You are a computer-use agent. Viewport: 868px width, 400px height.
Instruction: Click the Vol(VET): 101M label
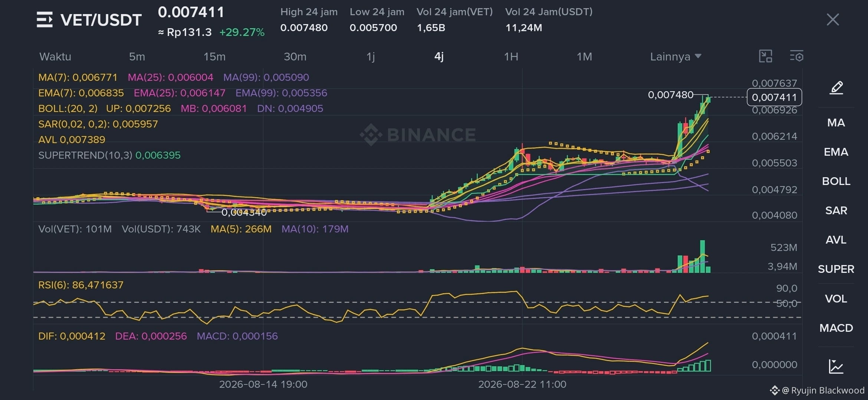tap(75, 229)
